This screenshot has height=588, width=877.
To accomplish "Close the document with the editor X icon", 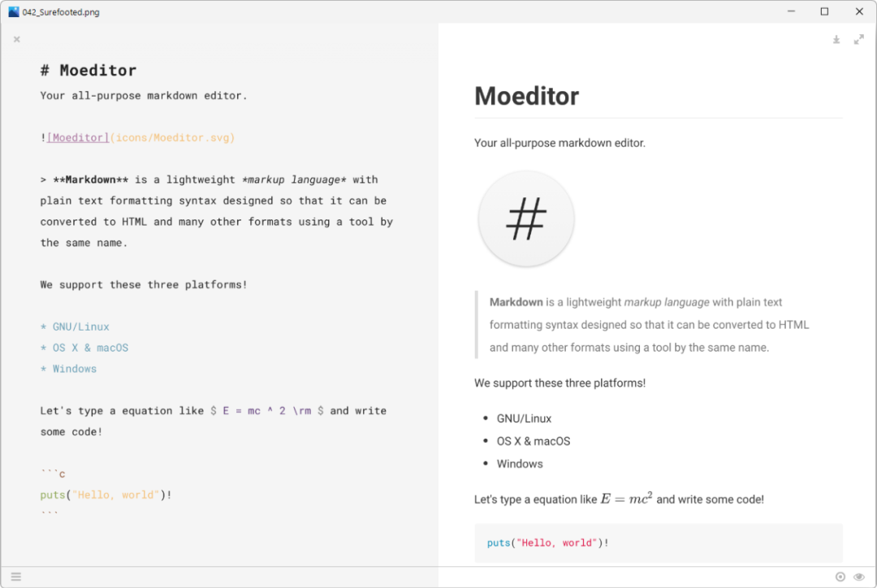I will point(16,39).
